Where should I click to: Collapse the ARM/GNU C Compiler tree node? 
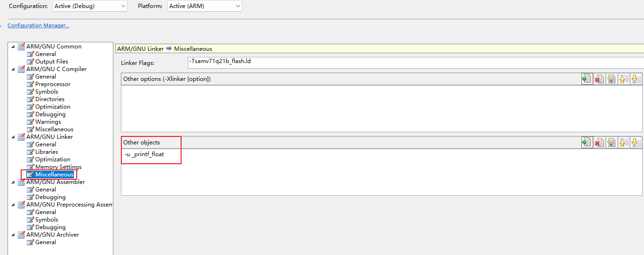13,69
